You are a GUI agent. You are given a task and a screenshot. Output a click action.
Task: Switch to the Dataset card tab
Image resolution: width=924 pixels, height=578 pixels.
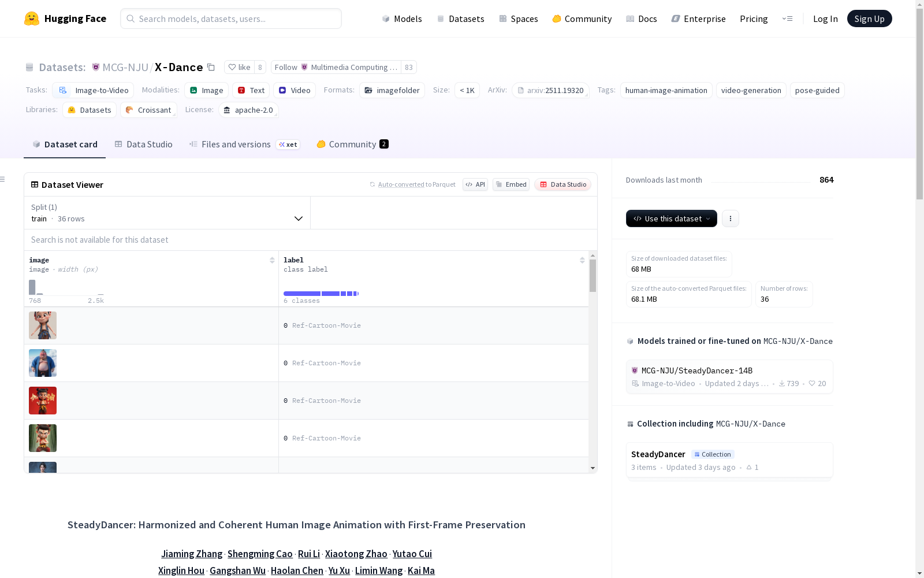point(65,144)
